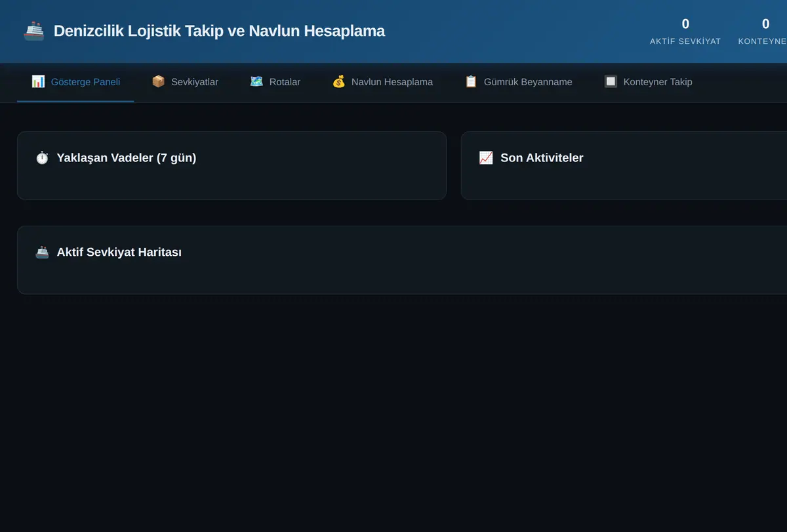
Task: Click the stopwatch icon beside Yaklaşan Vadeler
Action: click(x=42, y=158)
